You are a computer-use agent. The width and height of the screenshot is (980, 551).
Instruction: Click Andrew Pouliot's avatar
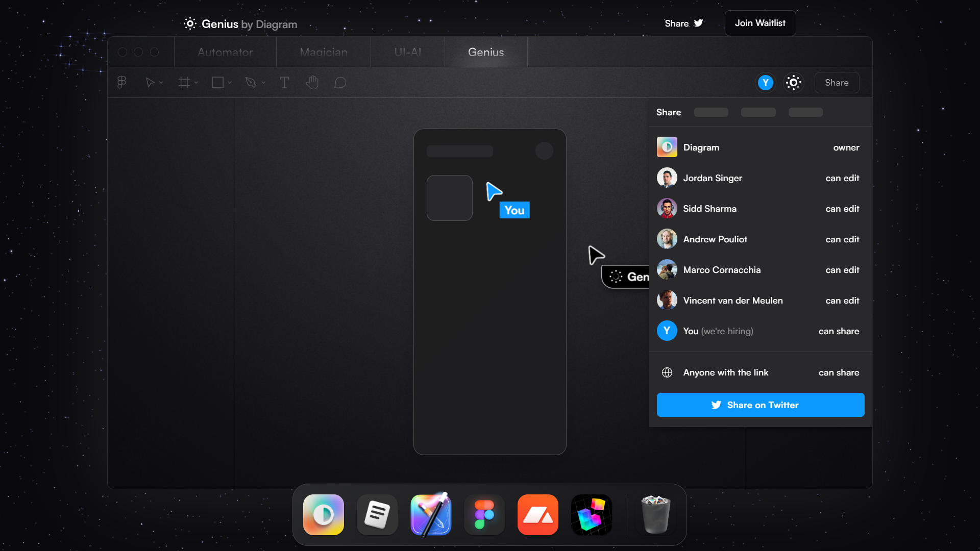(x=667, y=239)
